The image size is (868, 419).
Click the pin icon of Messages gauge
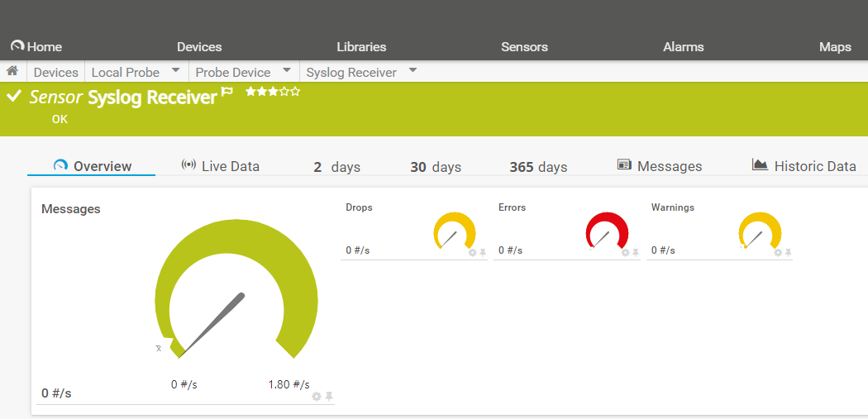[x=329, y=397]
